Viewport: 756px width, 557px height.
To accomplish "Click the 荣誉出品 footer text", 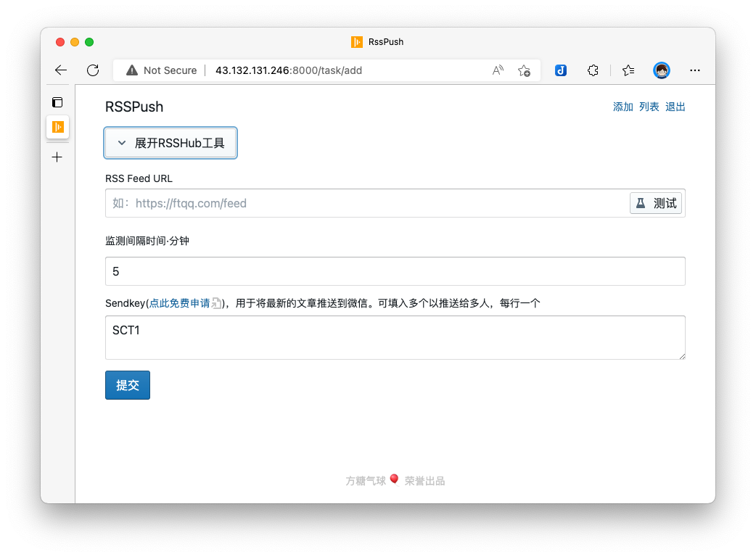I will [x=424, y=481].
